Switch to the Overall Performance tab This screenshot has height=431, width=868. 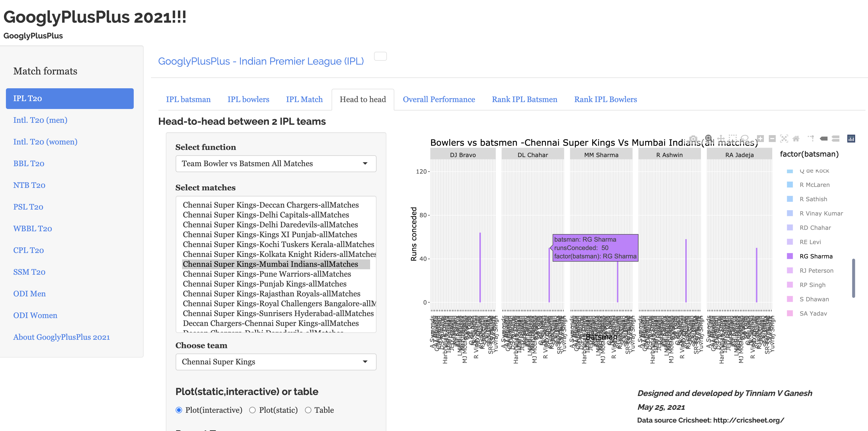point(439,99)
